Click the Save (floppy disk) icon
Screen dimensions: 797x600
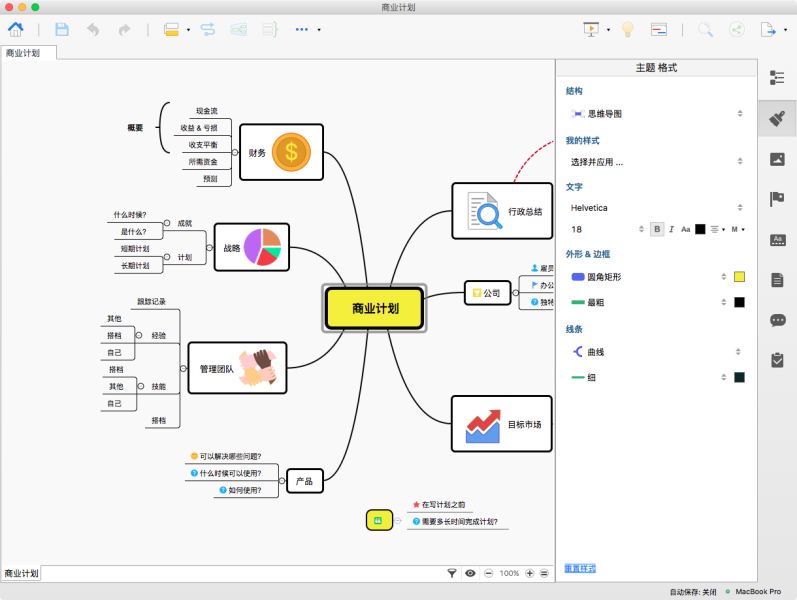62,29
